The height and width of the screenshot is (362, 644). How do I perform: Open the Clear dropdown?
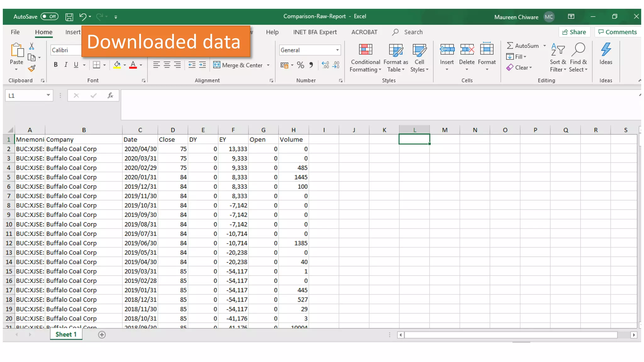click(519, 68)
